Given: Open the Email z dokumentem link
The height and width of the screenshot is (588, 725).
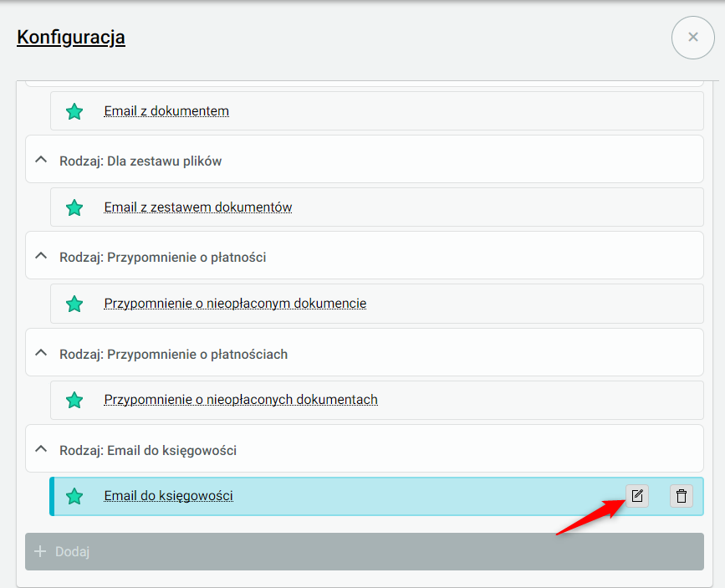Looking at the screenshot, I should coord(166,111).
